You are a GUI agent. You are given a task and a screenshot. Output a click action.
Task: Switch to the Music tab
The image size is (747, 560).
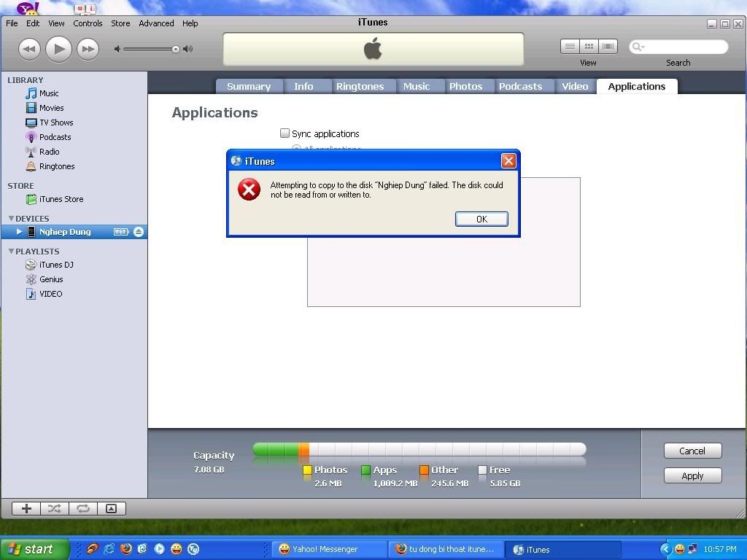417,87
